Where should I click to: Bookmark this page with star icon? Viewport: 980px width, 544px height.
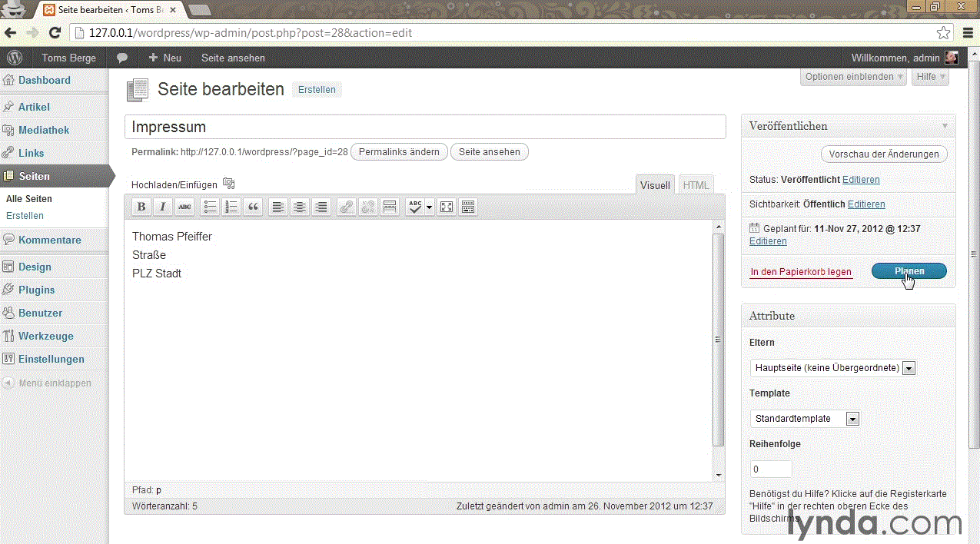click(x=943, y=33)
